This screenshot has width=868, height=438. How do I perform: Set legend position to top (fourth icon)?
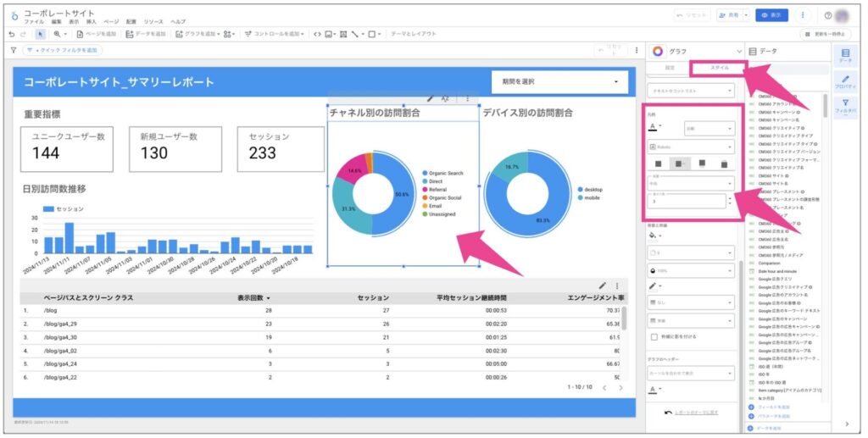click(724, 164)
